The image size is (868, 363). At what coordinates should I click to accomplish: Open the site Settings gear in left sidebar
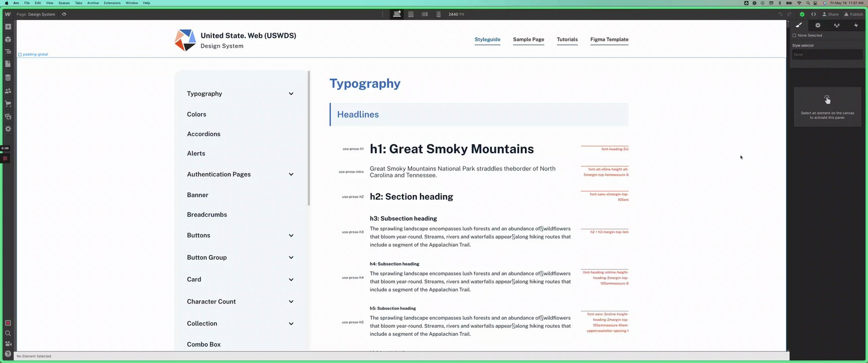coord(8,129)
